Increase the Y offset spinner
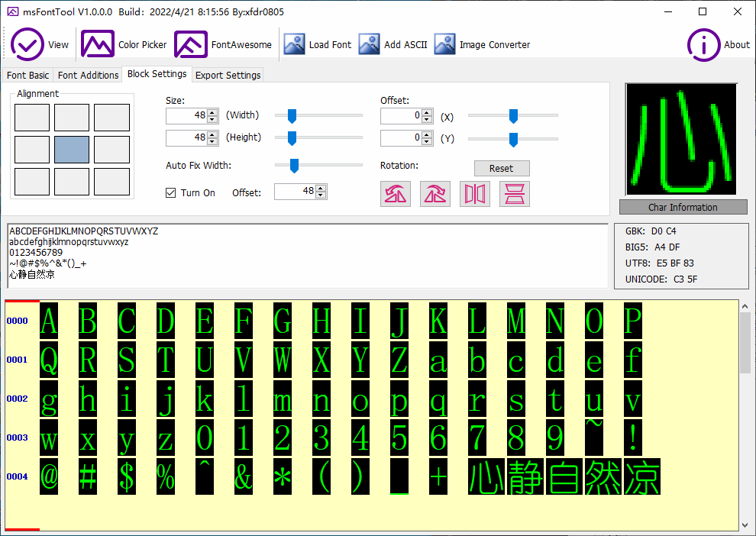756x536 pixels. [x=427, y=134]
